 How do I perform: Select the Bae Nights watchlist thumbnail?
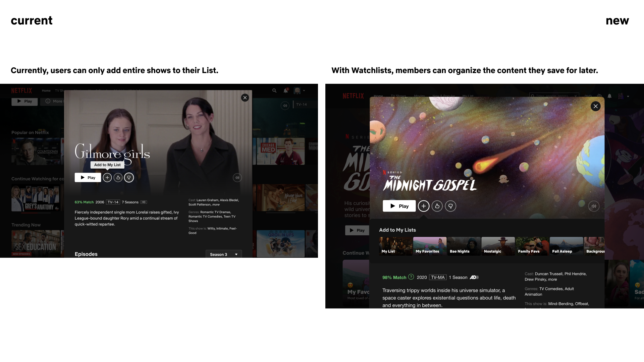464,246
